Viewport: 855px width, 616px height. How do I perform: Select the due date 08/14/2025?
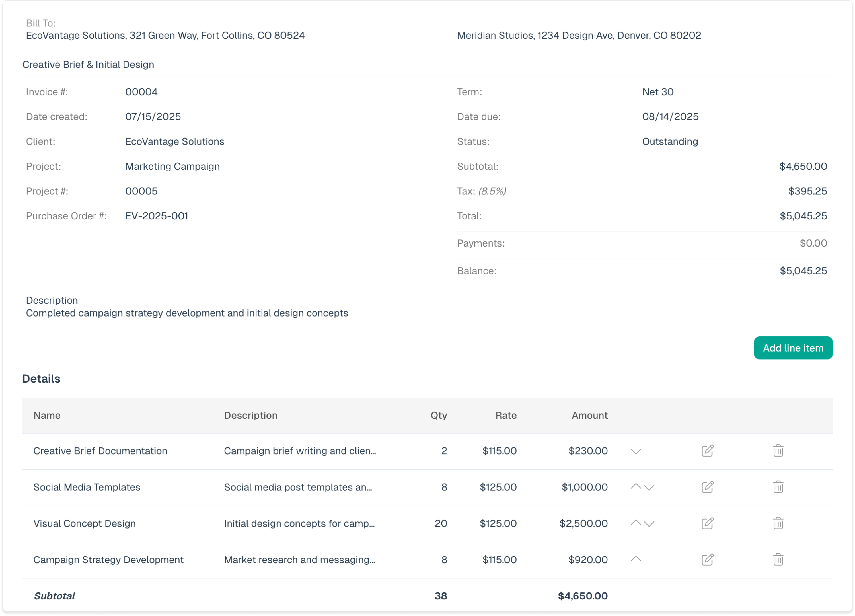click(x=670, y=116)
